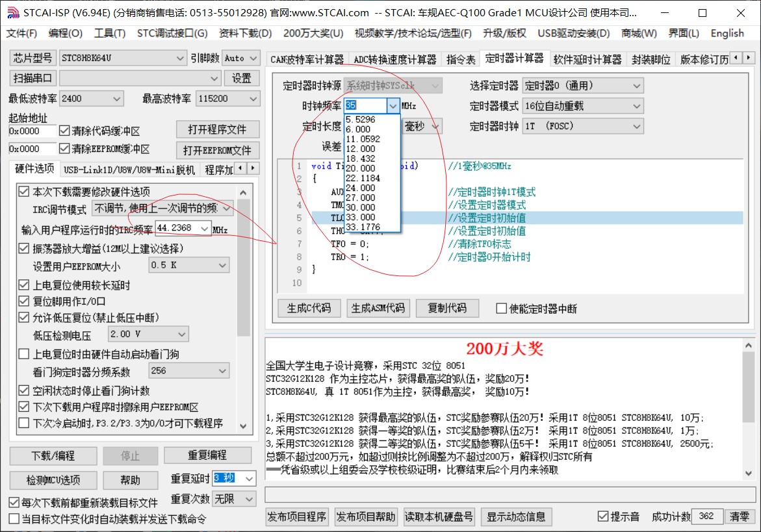Click 成功计数 field showing 362
Viewport: 761px width, 532px height.
706,516
